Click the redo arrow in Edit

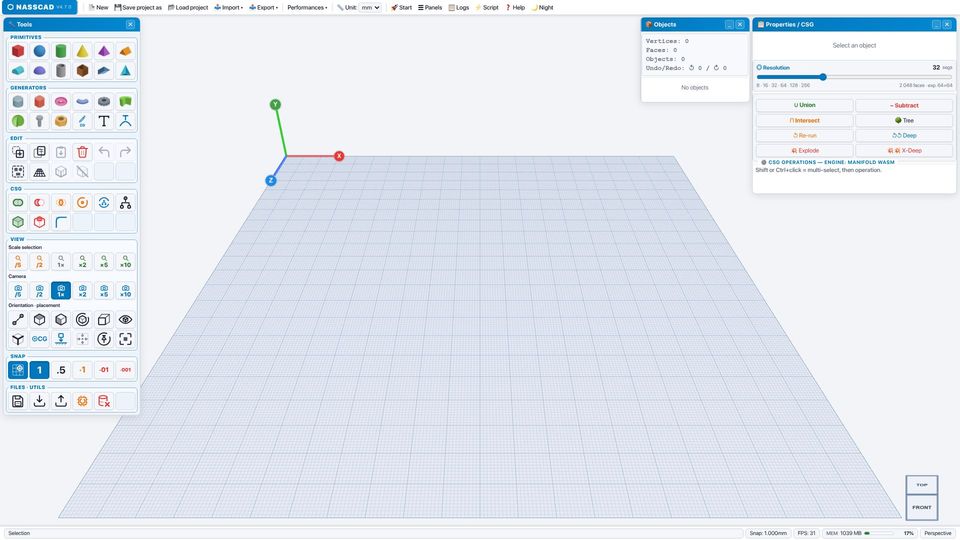pos(125,152)
